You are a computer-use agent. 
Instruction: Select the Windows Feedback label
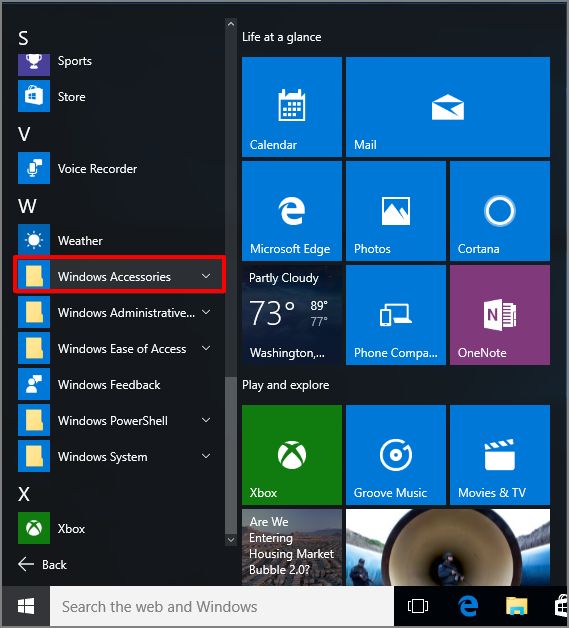tap(109, 385)
